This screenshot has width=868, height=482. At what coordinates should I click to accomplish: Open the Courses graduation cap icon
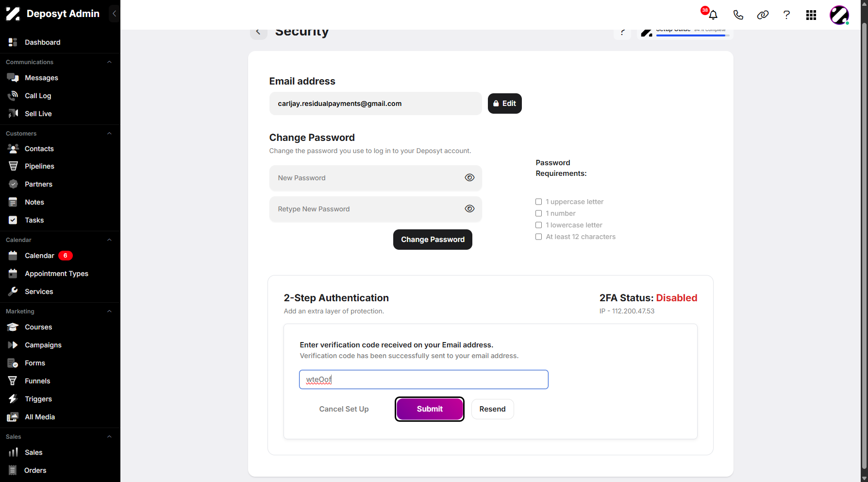click(x=13, y=327)
